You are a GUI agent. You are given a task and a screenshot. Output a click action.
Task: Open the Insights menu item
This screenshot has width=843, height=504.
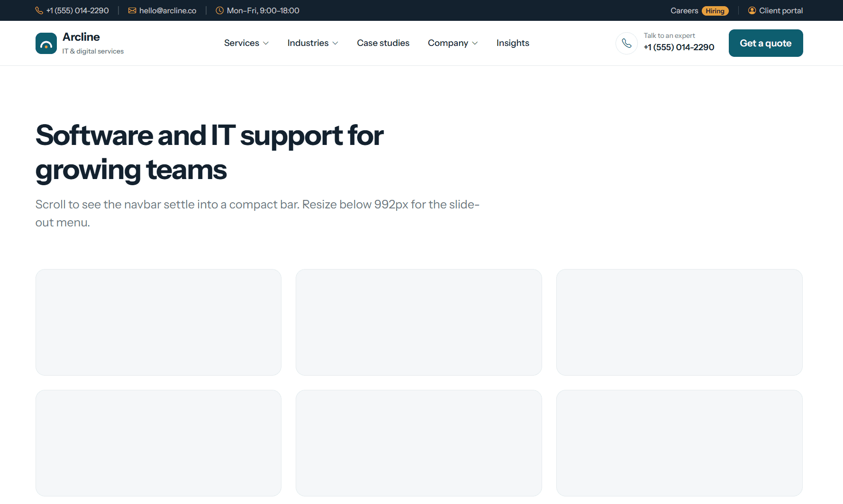513,43
